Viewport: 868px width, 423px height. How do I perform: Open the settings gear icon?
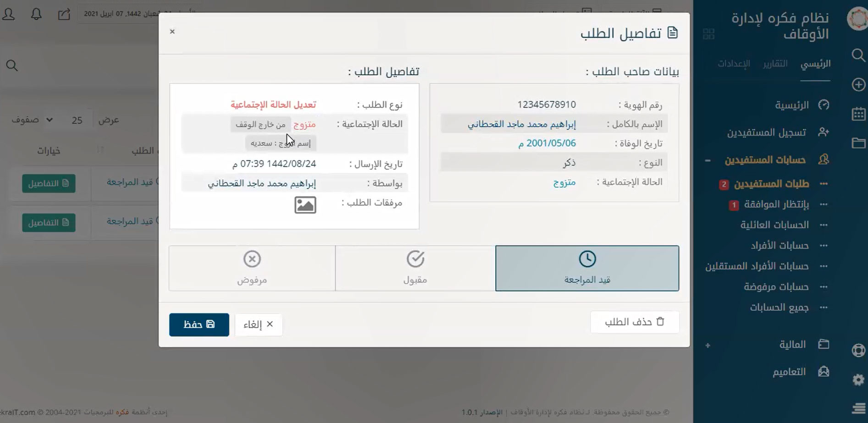tap(858, 380)
